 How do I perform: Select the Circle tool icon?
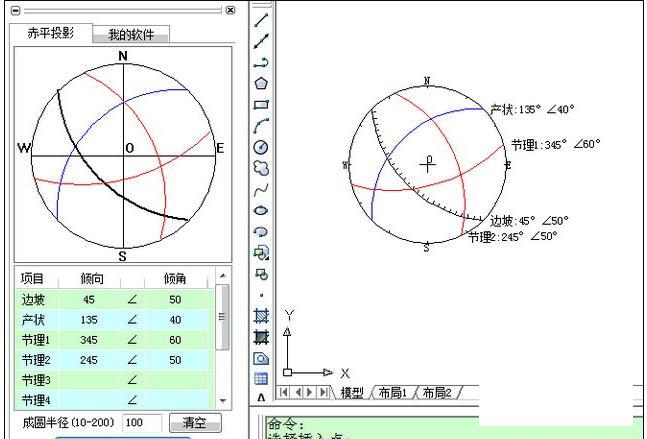click(261, 147)
